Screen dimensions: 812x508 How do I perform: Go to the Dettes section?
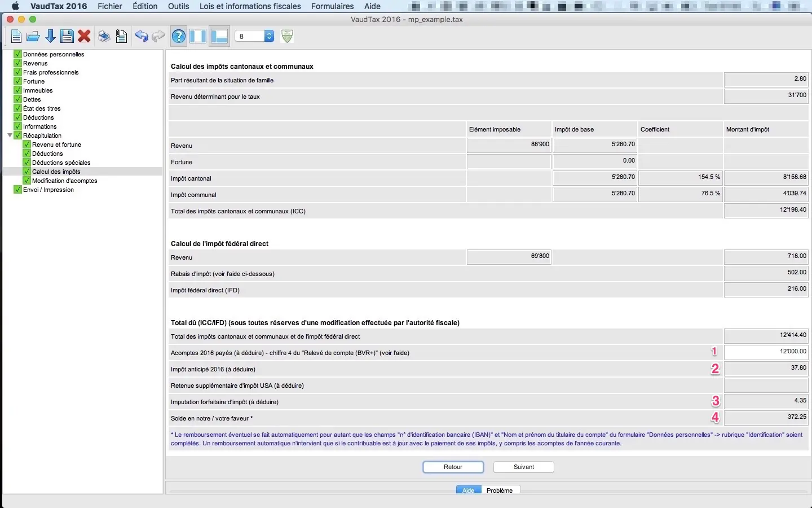click(x=32, y=99)
